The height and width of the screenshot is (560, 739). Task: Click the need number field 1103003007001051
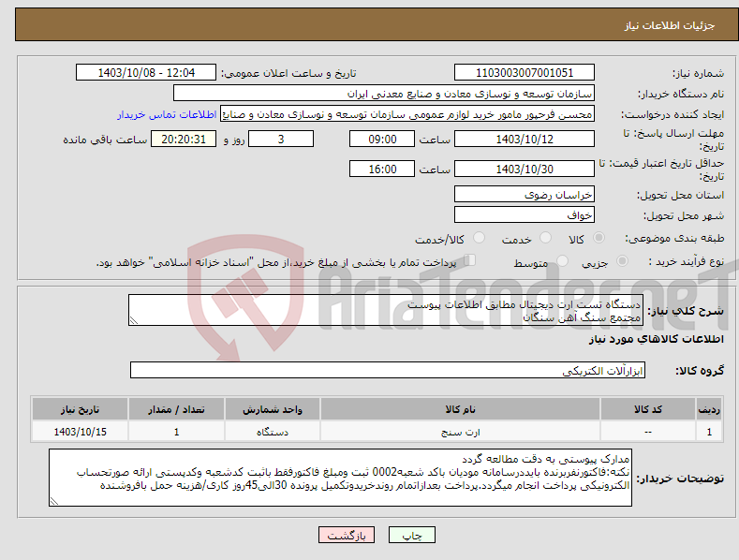(x=525, y=73)
